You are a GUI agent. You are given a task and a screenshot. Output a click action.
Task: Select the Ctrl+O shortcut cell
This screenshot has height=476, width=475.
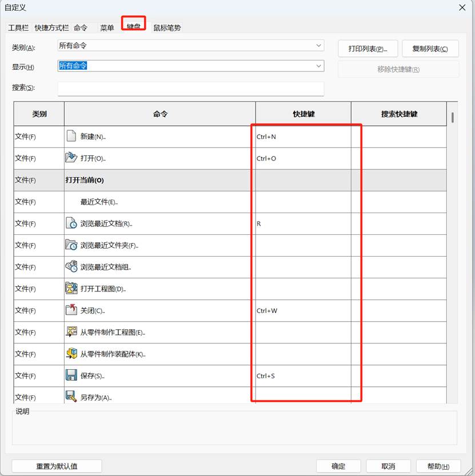pyautogui.click(x=304, y=158)
